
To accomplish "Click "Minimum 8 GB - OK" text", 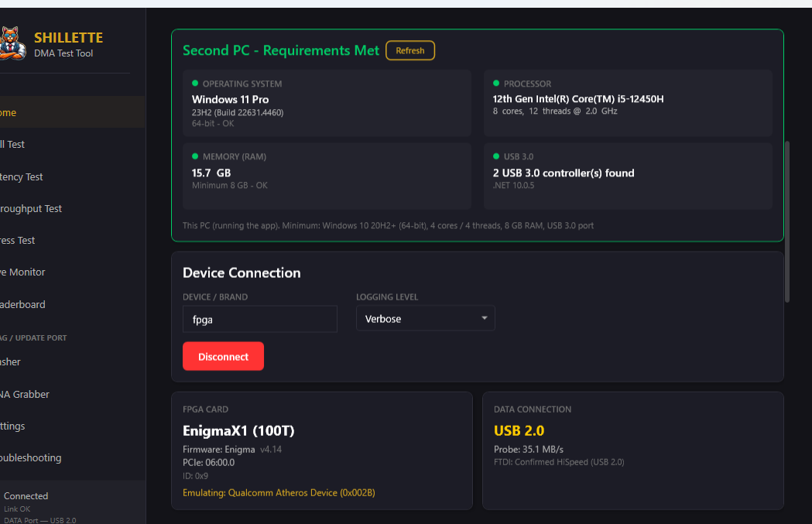I will 230,185.
